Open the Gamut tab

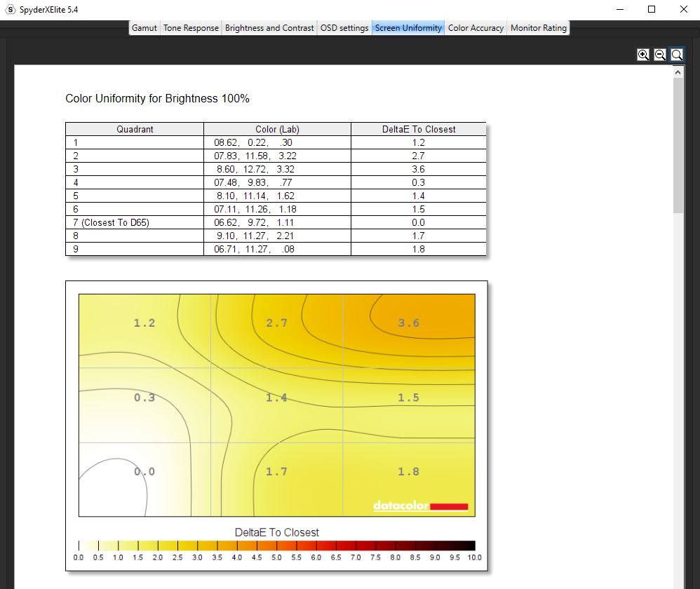pyautogui.click(x=144, y=28)
